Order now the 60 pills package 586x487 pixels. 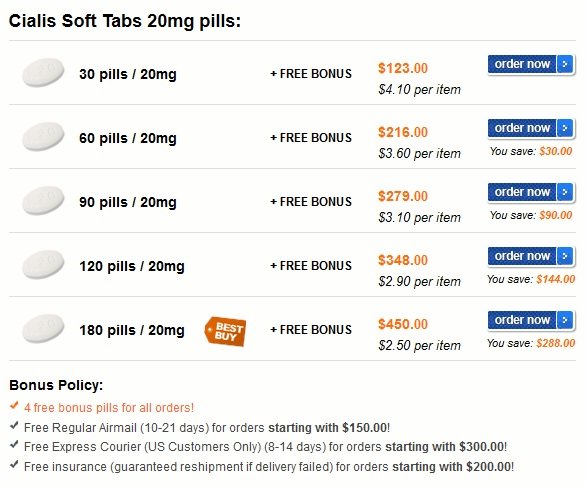[x=531, y=128]
